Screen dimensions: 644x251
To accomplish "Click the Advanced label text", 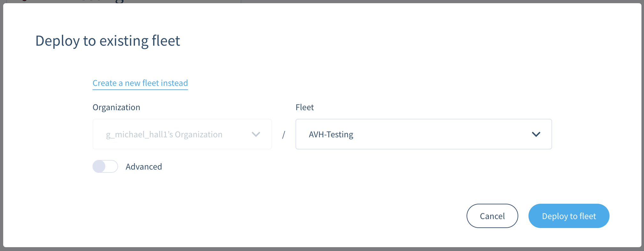I will click(x=144, y=166).
